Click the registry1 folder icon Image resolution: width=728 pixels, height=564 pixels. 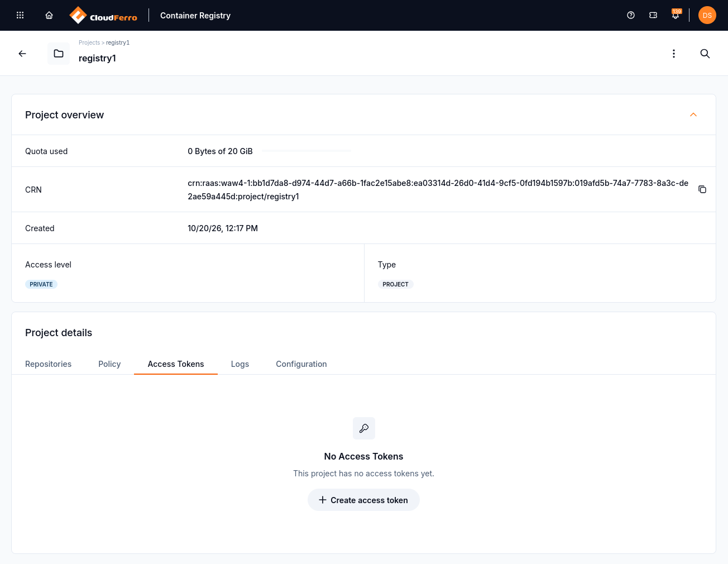pos(59,54)
